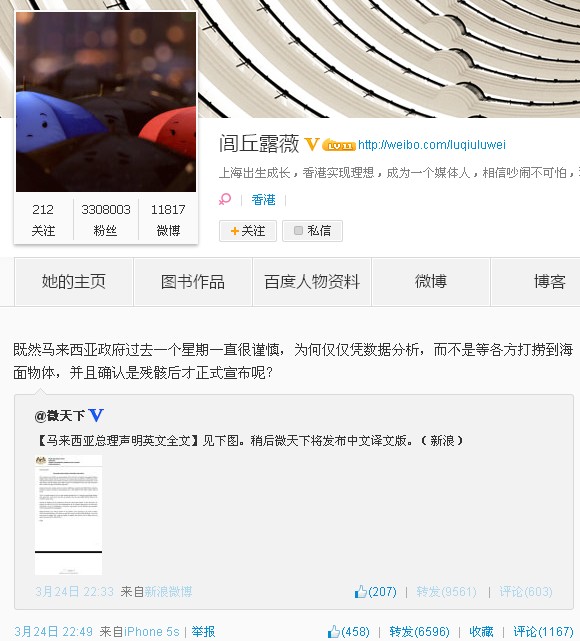The width and height of the screenshot is (580, 641).
Task: Like the post with 458 thumbs-up
Action: point(348,632)
